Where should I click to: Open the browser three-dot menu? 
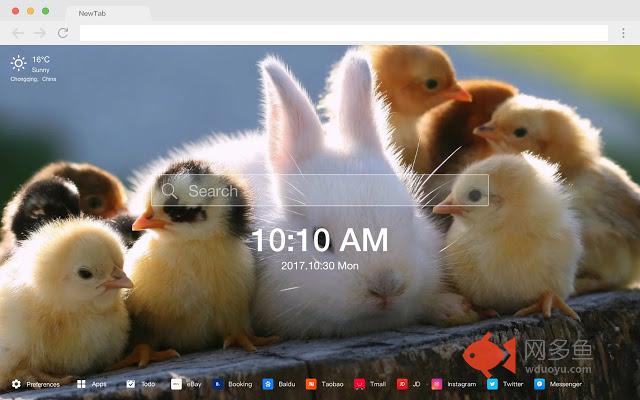coord(623,33)
